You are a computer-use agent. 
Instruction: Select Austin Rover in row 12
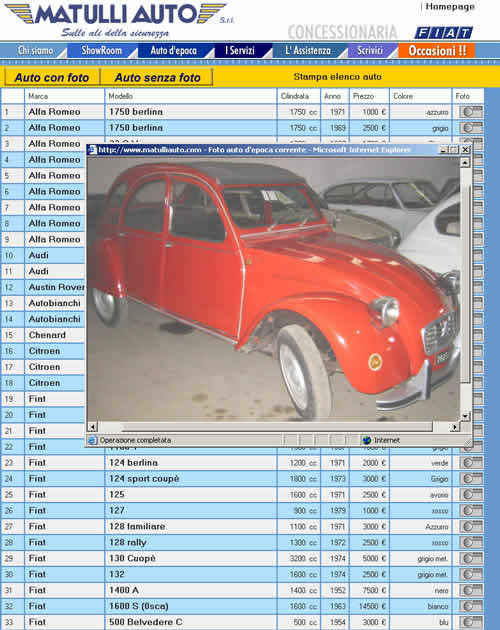[57, 287]
